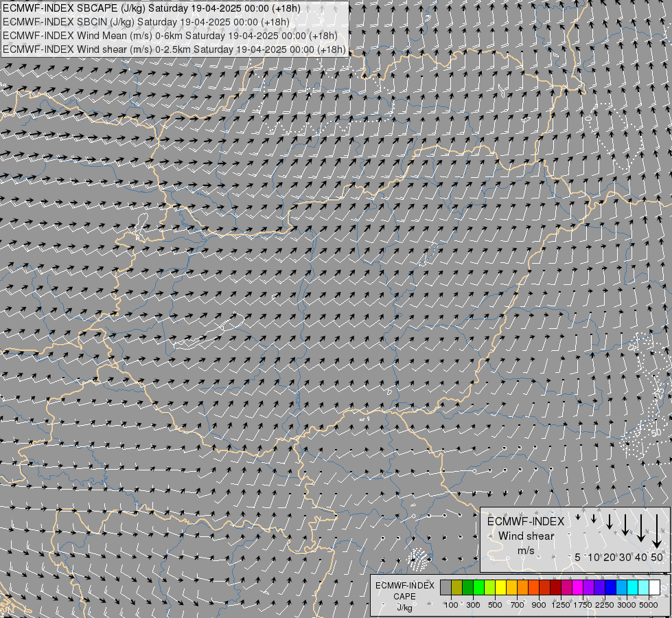Click the wind shear legend arrow labeled 20
Viewport: 672px width, 618px height.
(610, 521)
